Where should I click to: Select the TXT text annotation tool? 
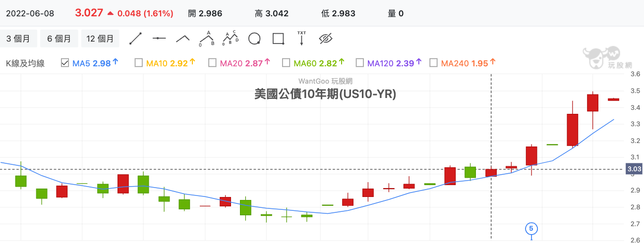(x=301, y=39)
